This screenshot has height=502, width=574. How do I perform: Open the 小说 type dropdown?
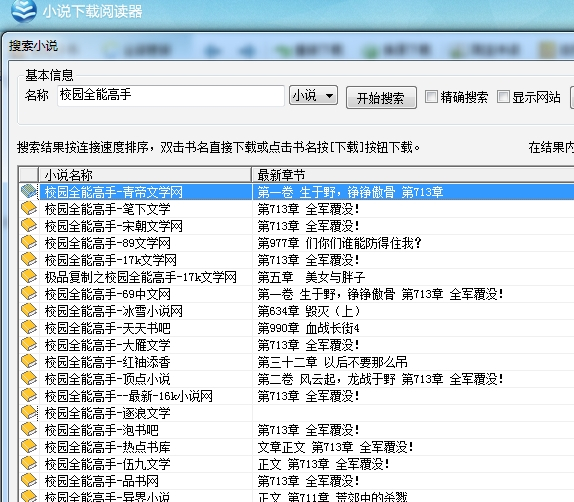click(313, 96)
